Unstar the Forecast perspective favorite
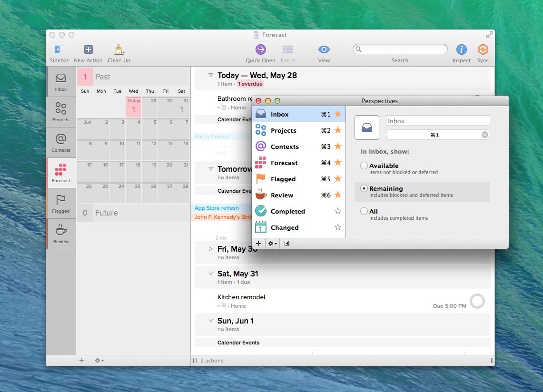 pos(338,162)
